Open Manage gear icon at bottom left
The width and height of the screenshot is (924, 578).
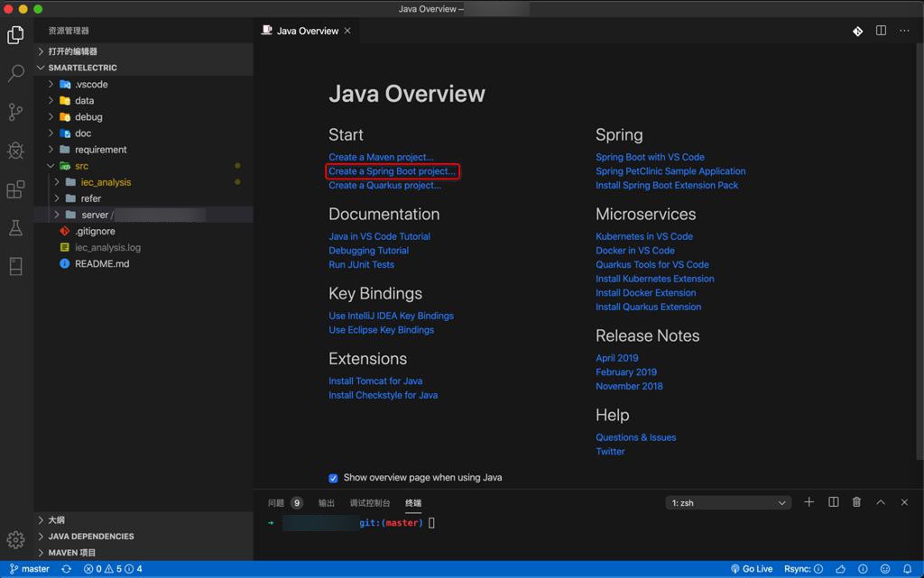click(15, 540)
